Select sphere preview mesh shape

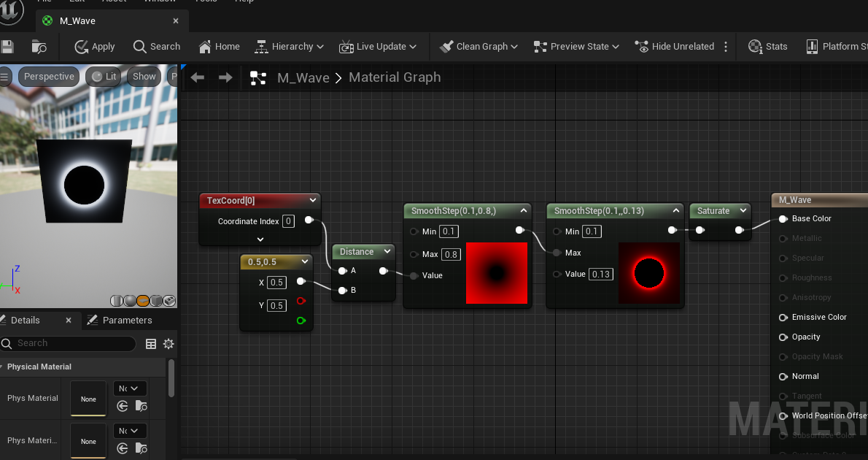tap(130, 301)
